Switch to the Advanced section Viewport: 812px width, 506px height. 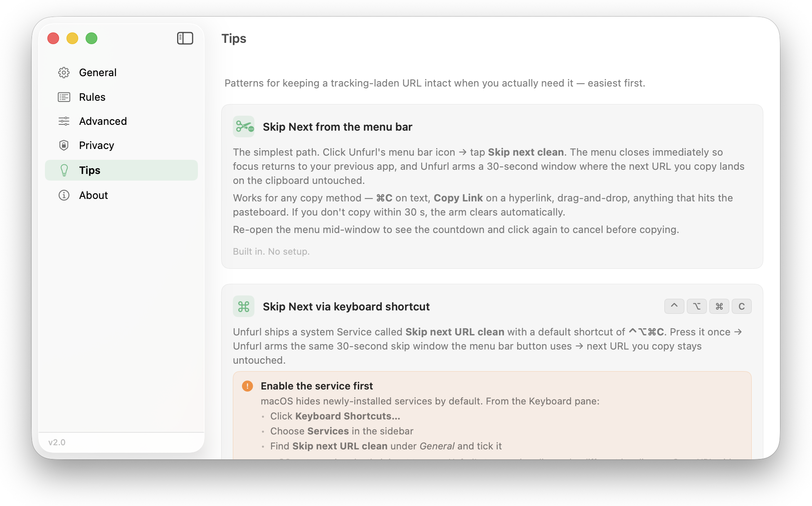121,121
